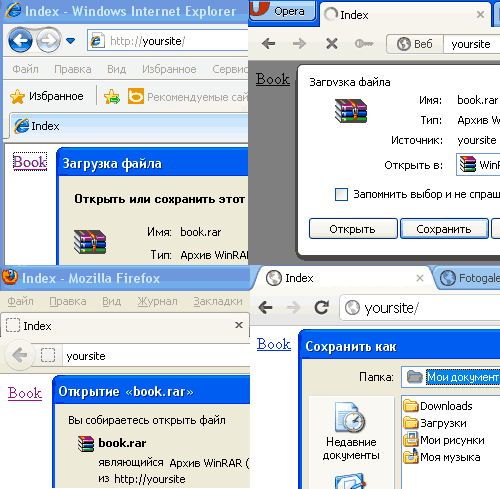
Task: Toggle Запомнить выбор checkbox in Opera dialog
Action: click(341, 194)
